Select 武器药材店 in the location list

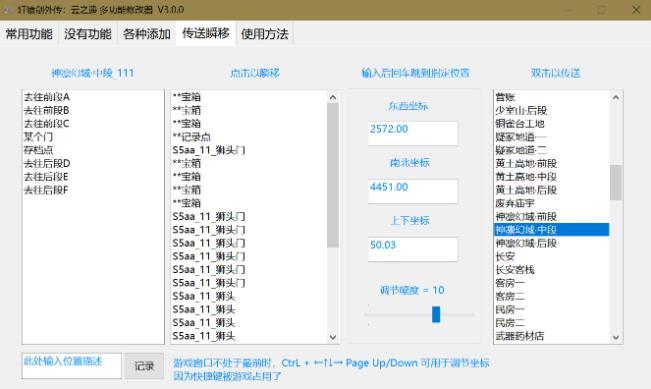pos(552,336)
